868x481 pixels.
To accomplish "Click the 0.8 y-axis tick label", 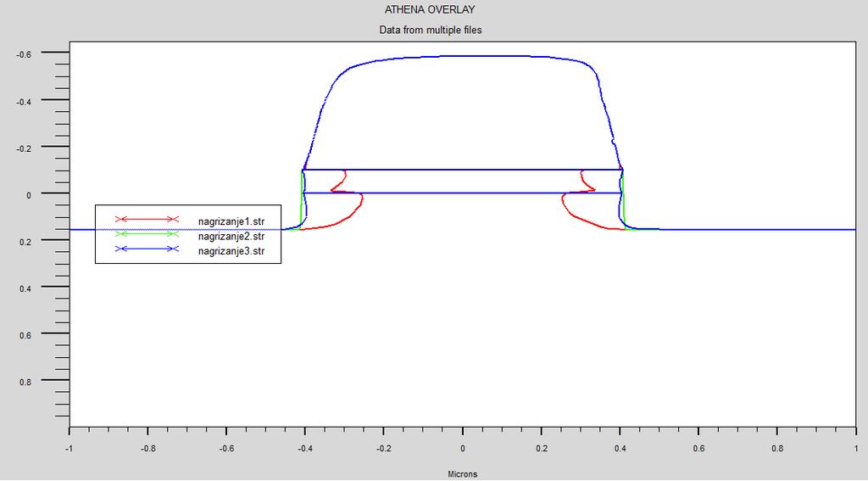I will coord(25,382).
